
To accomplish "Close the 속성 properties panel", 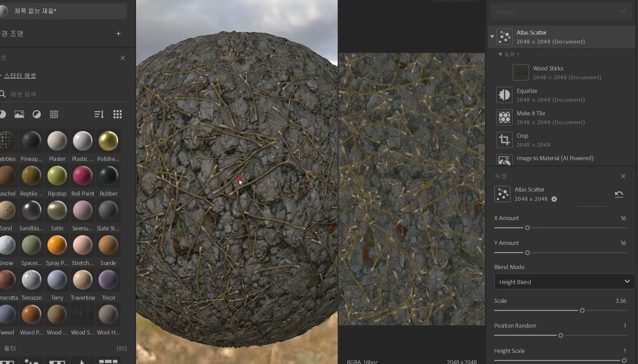I will coord(623,176).
